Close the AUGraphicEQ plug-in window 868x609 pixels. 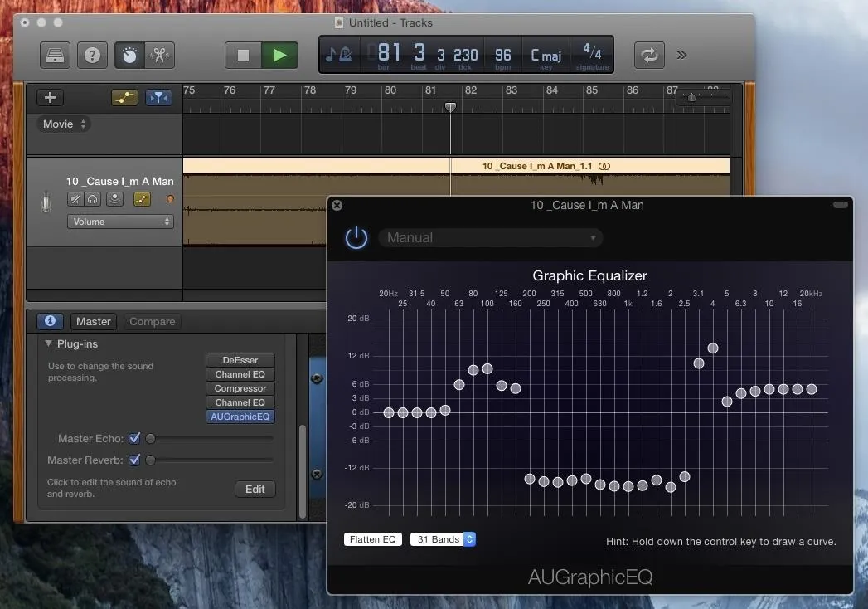pos(337,206)
